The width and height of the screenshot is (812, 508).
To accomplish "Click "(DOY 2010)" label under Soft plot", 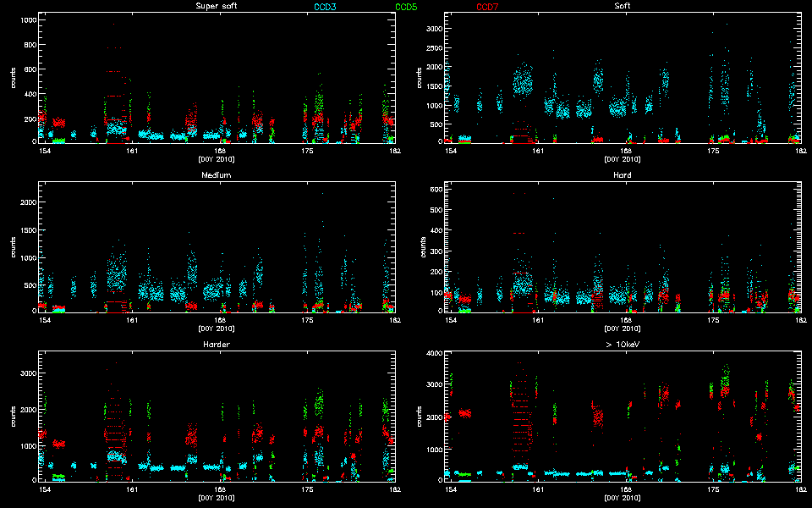I will coord(623,159).
